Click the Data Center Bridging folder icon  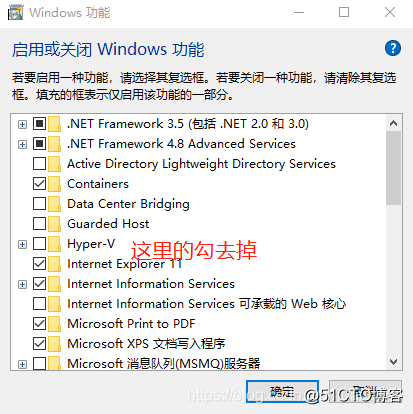54,204
